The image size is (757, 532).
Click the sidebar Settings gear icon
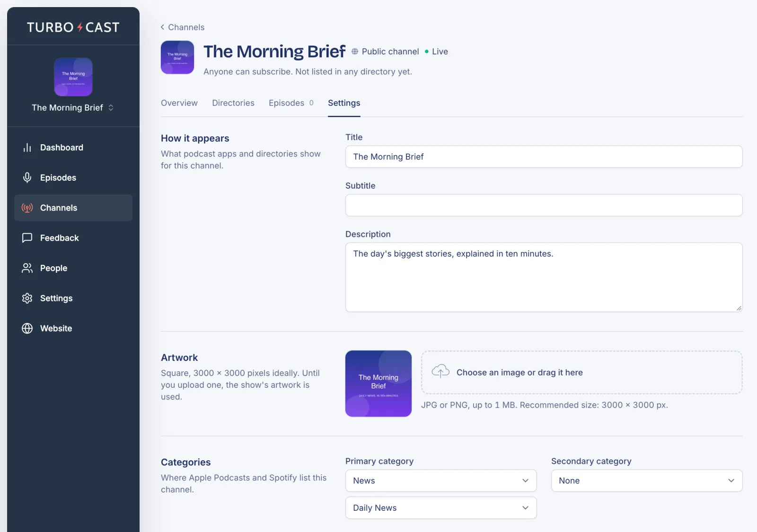click(27, 298)
